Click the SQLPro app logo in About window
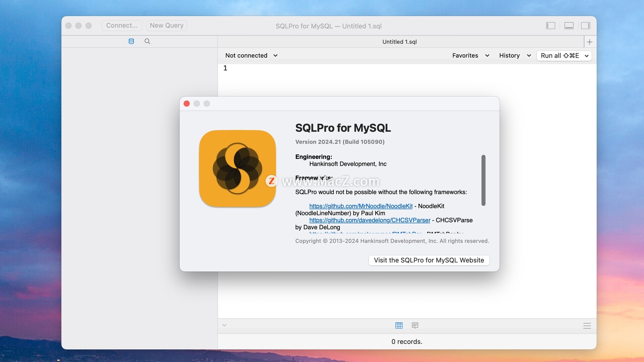 pos(237,169)
